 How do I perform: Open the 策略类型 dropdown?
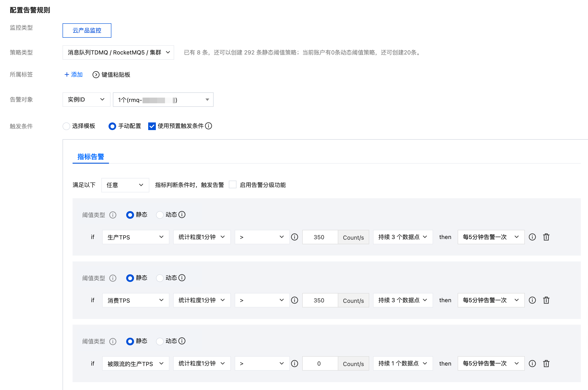point(118,53)
